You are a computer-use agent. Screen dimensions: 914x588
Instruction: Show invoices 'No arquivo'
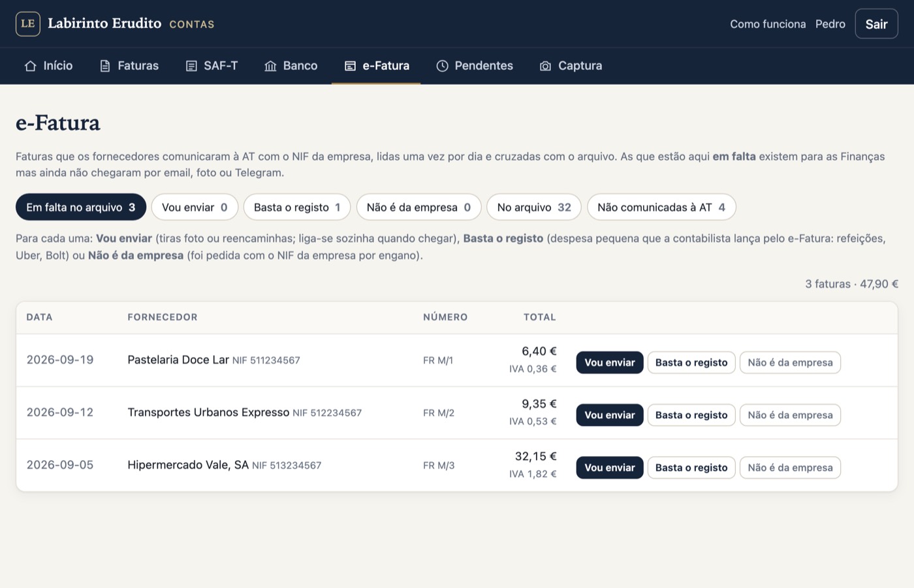[534, 208]
